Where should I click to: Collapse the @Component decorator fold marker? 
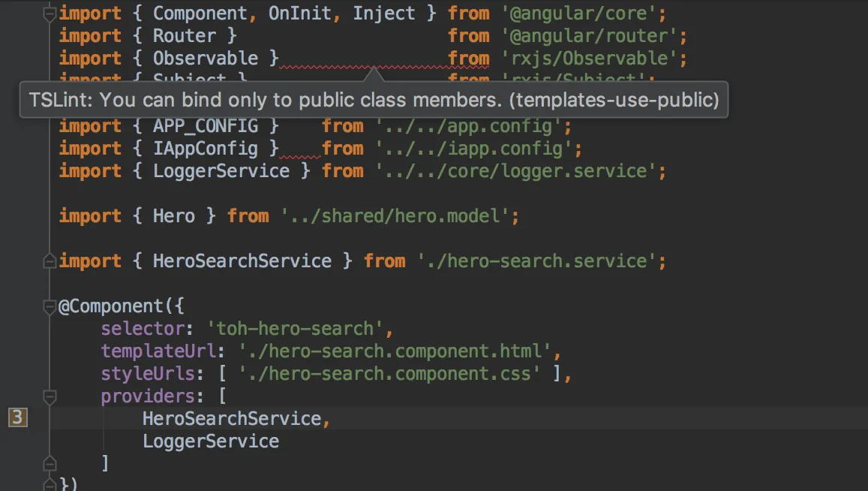[50, 306]
